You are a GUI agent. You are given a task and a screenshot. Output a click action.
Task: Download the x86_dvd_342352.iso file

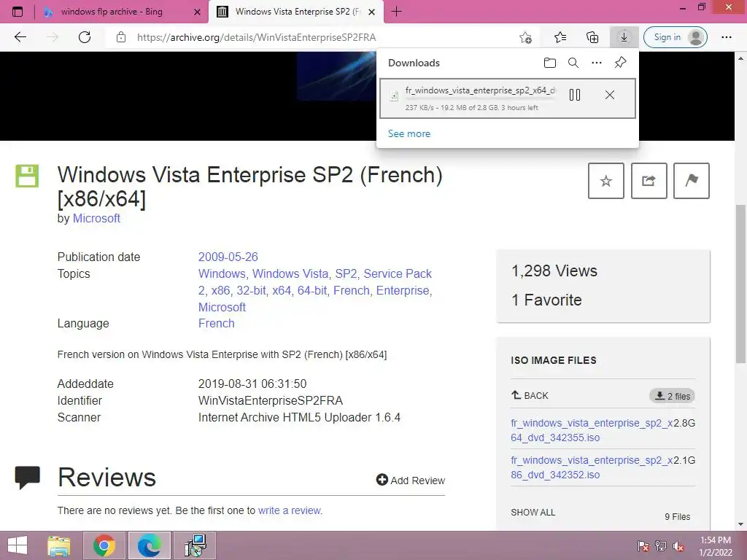point(592,467)
